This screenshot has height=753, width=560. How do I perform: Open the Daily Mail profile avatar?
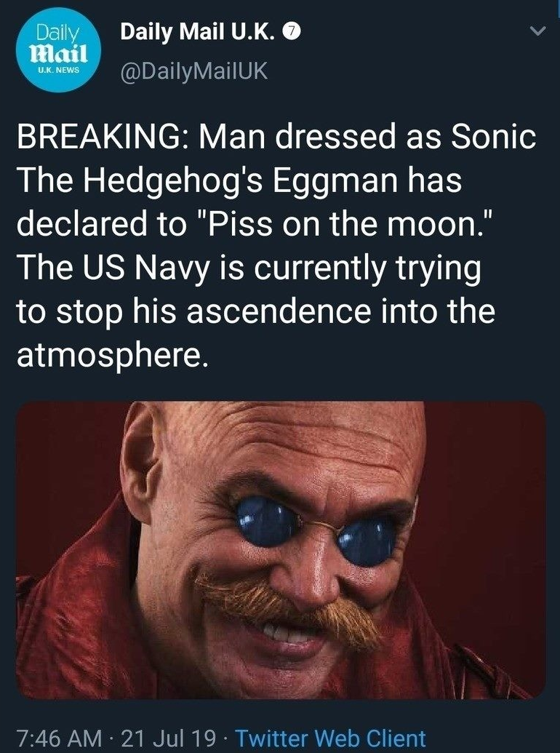[59, 50]
